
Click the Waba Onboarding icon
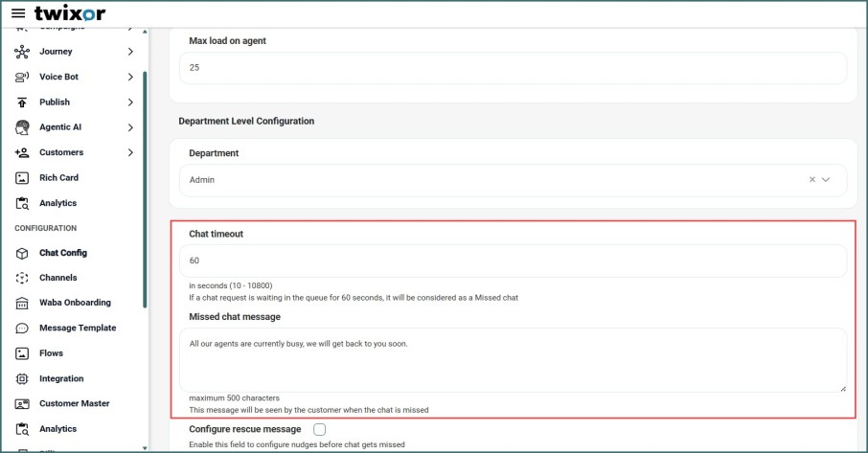click(22, 303)
